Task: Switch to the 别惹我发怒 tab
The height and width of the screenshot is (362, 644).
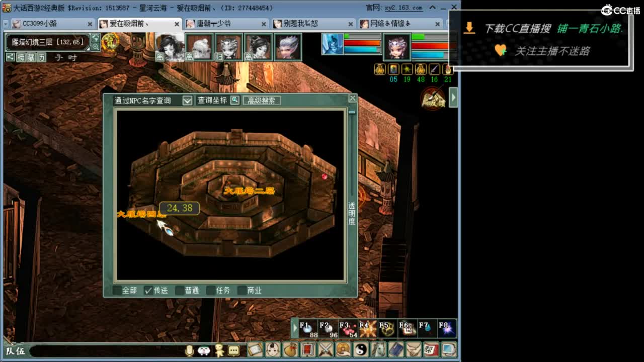Action: [313, 24]
